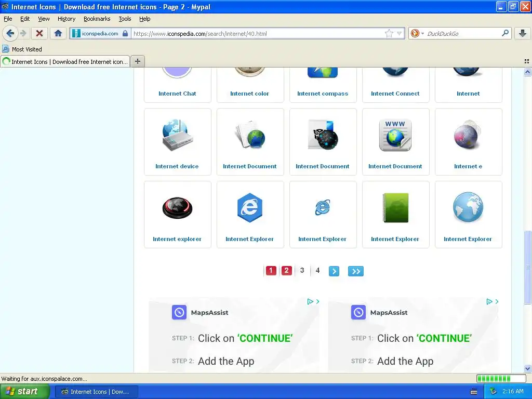The height and width of the screenshot is (399, 532).
Task: Open the Tools menu
Action: click(125, 19)
